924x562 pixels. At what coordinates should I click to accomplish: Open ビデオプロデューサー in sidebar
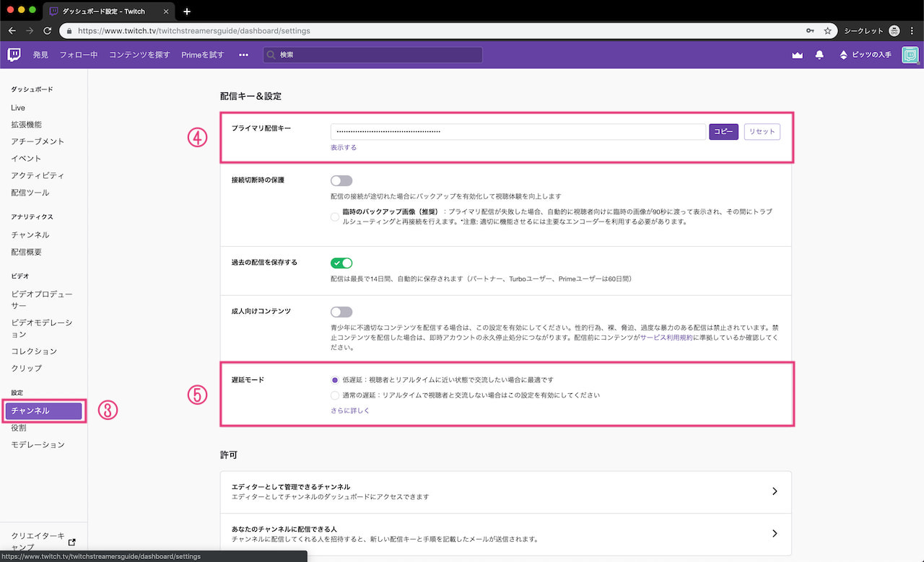pos(42,300)
